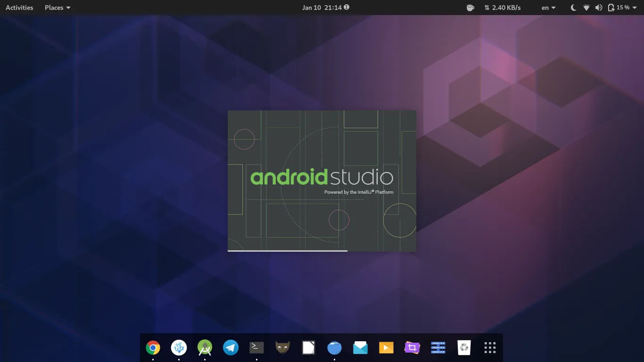This screenshot has width=644, height=362.
Task: Open Google Chrome from the dock
Action: pyautogui.click(x=153, y=348)
